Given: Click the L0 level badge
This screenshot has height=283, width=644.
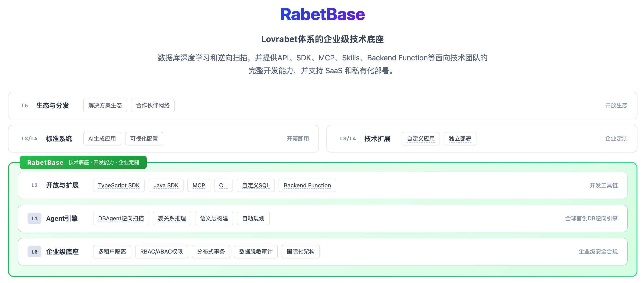Looking at the screenshot, I should (x=35, y=251).
